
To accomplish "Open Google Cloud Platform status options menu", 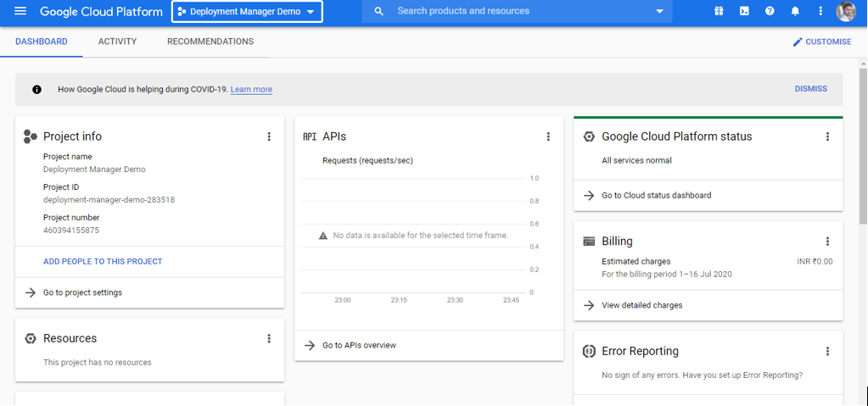I will point(827,136).
